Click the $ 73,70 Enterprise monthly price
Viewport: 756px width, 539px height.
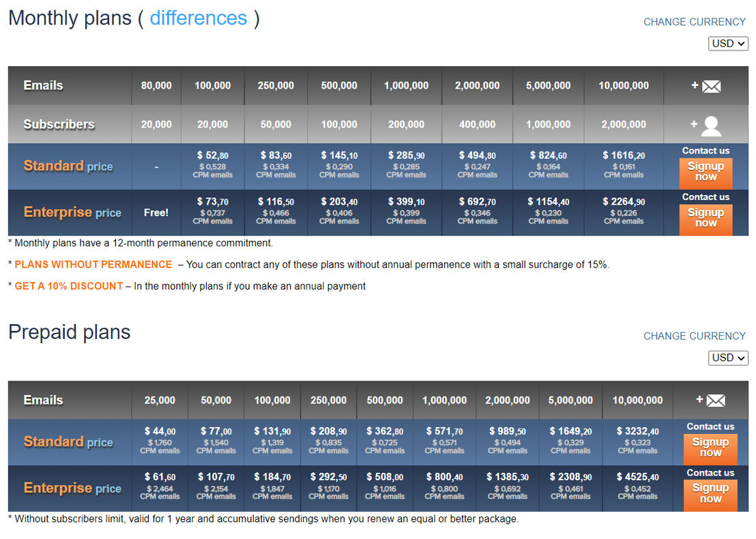213,201
